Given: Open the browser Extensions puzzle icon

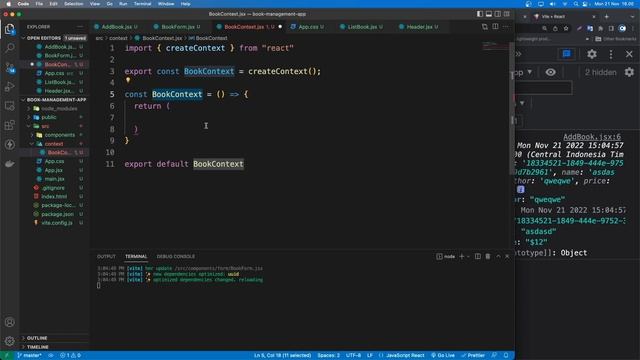Looking at the screenshot, I should click(x=600, y=28).
